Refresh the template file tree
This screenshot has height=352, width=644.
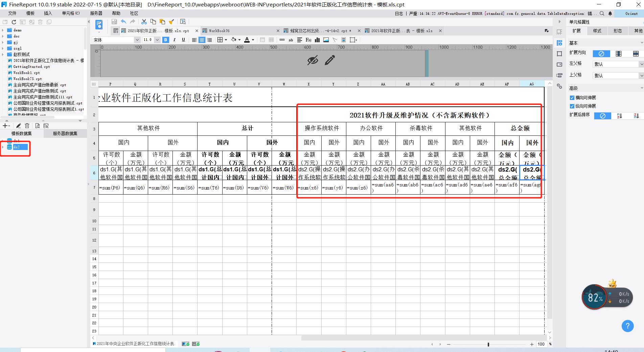[14, 22]
